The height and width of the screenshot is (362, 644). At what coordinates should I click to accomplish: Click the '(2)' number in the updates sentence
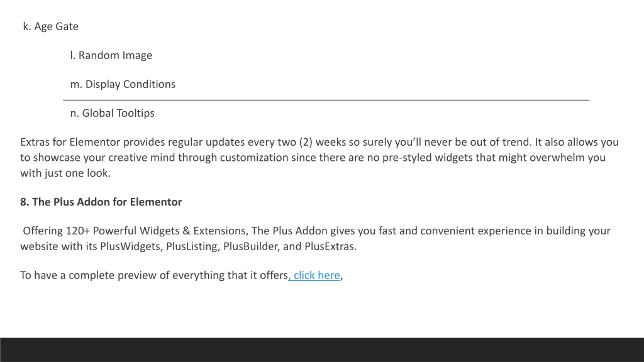[306, 142]
